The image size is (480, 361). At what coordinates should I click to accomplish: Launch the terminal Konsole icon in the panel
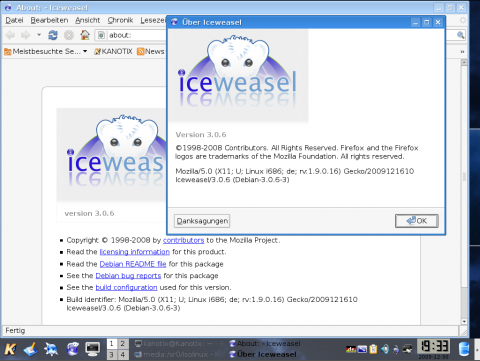[x=92, y=349]
